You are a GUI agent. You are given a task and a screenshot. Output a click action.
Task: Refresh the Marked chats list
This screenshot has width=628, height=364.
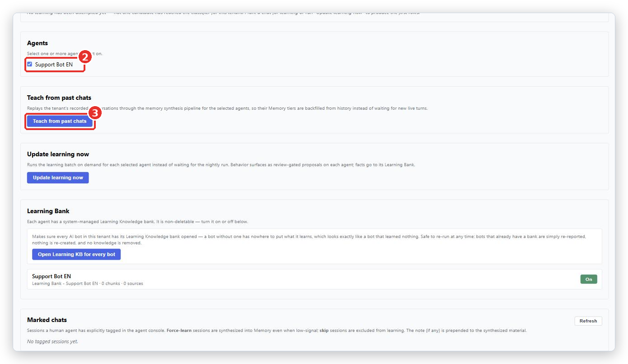588,321
